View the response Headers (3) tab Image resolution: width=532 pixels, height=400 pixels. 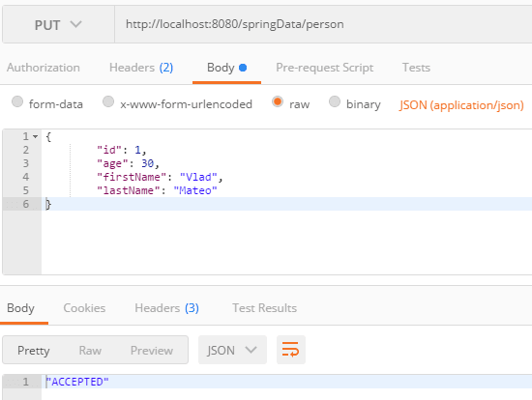pos(166,308)
